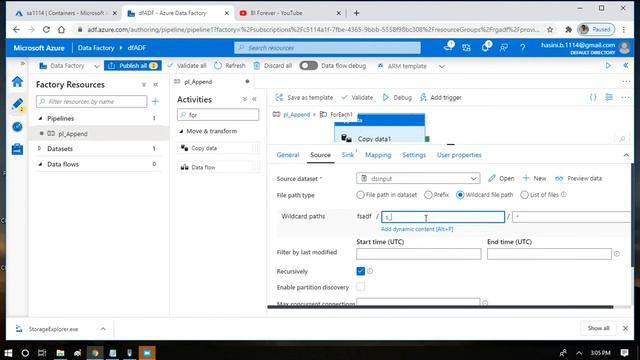Collapse the activity properties pane chevron
This screenshot has height=360, width=640.
pos(626,155)
